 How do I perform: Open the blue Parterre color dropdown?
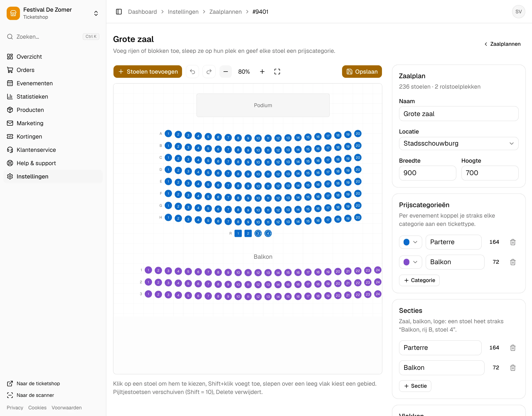coord(410,242)
